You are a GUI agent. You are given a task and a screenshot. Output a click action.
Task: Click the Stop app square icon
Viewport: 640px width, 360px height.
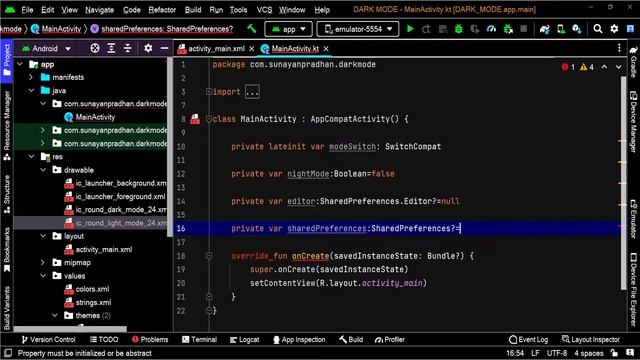tap(524, 29)
